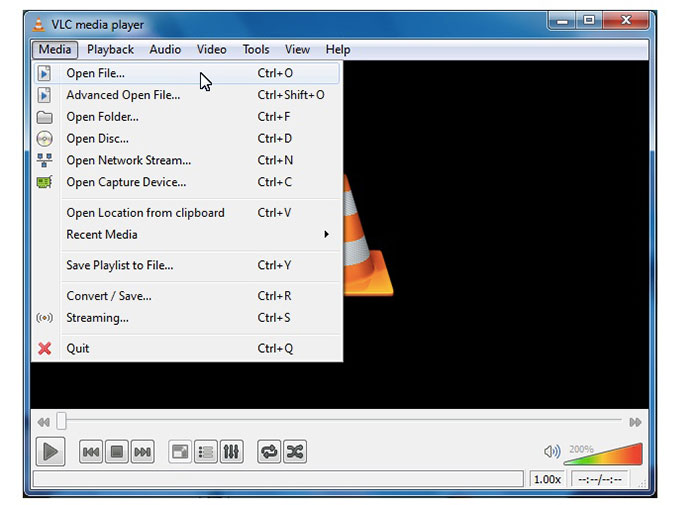Click the Ctrl+Q shortcut text
The image size is (700, 505).
click(275, 348)
